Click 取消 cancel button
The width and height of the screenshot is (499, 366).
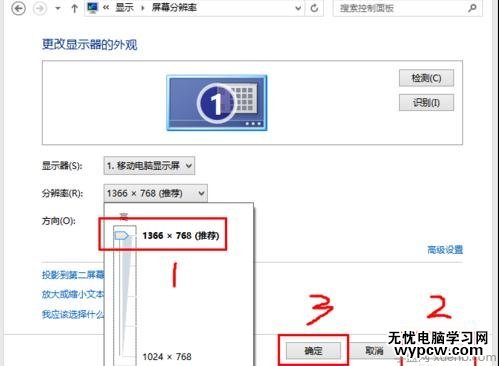[x=374, y=351]
